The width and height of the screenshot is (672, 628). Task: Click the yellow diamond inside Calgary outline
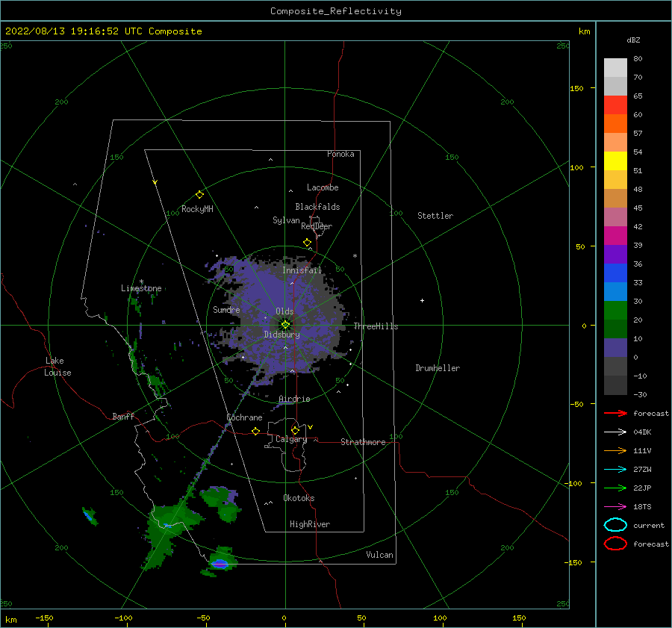[x=295, y=430]
